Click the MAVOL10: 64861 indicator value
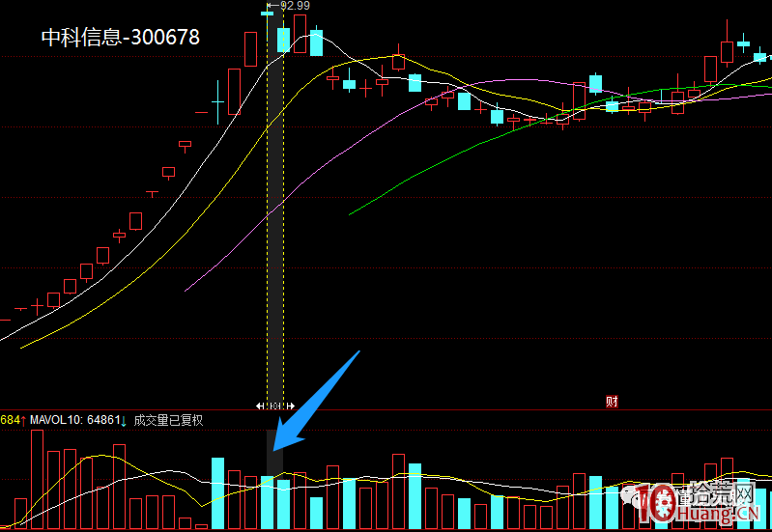 74,420
